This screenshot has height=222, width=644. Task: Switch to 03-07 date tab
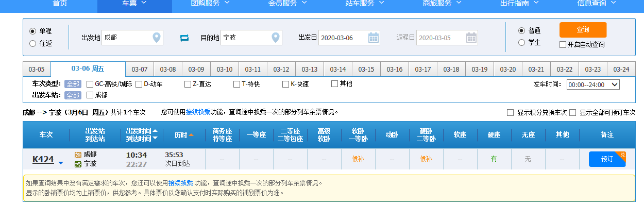click(140, 69)
